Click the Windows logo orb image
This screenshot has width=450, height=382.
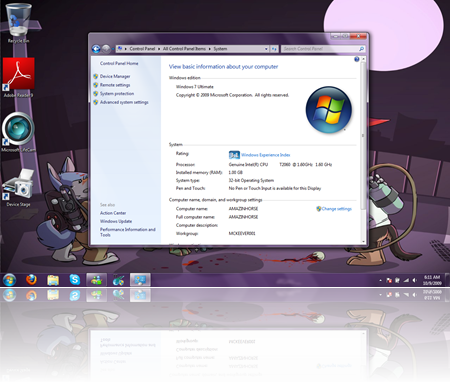[329, 110]
